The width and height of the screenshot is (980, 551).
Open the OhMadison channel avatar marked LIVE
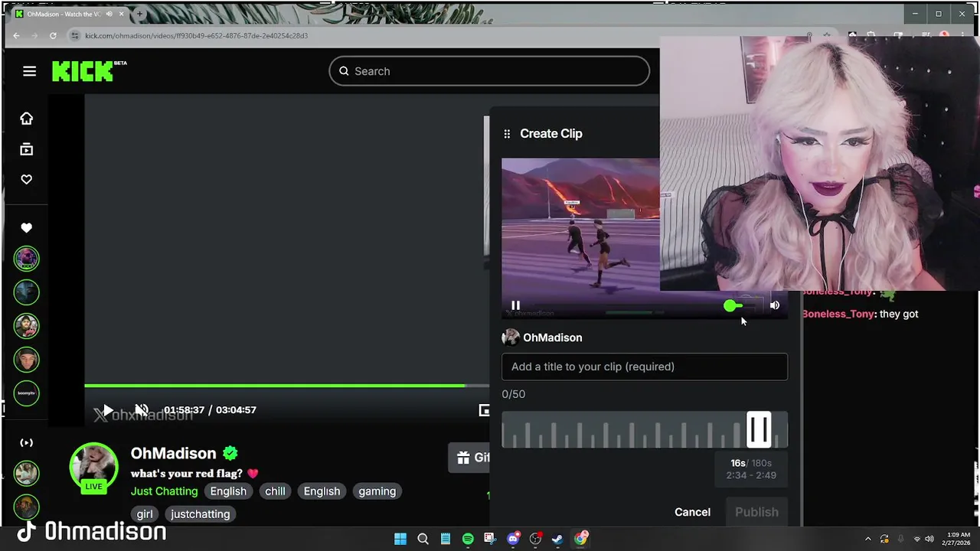click(x=93, y=467)
